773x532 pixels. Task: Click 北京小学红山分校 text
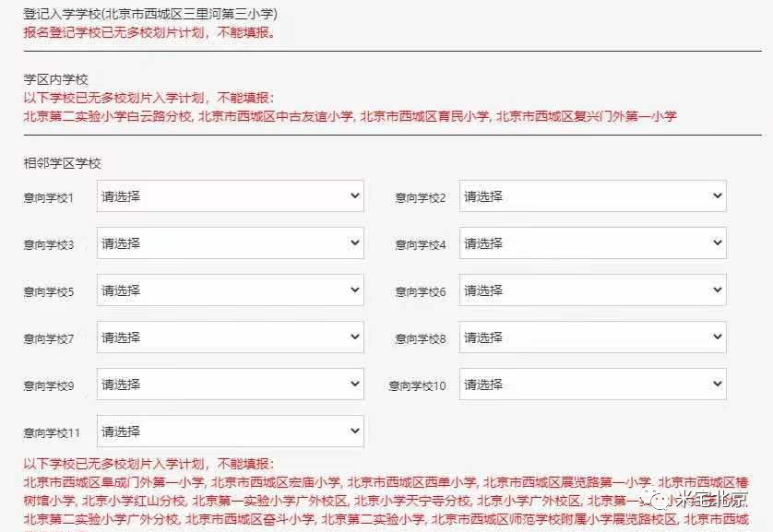click(x=133, y=501)
